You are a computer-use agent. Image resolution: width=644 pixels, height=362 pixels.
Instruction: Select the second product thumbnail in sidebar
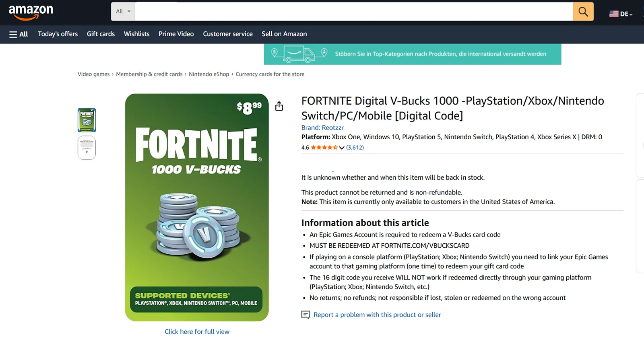pos(86,148)
